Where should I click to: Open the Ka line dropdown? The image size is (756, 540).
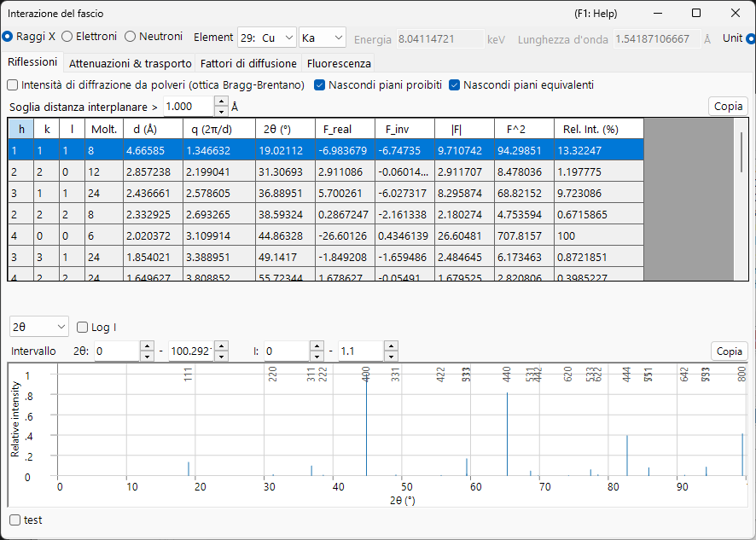322,38
